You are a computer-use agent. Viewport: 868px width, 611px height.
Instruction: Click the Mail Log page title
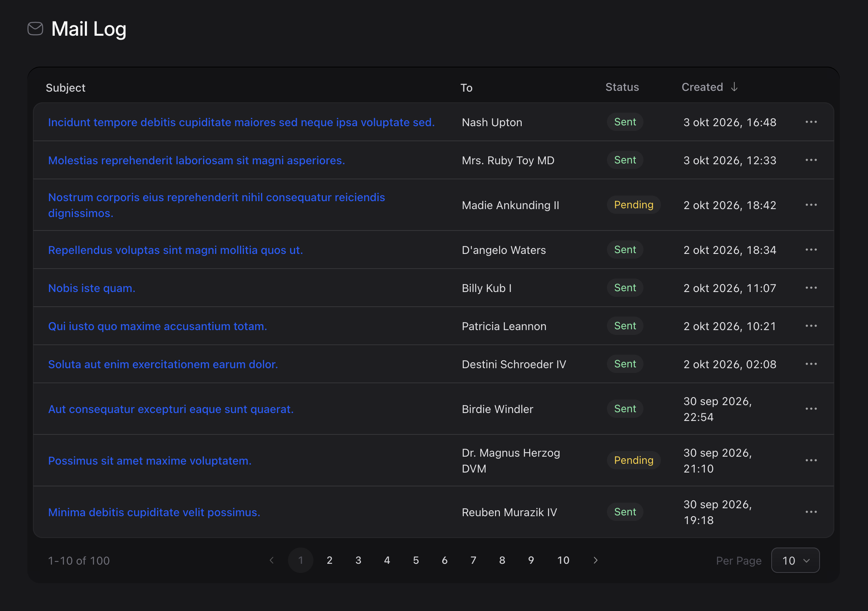[x=89, y=29]
